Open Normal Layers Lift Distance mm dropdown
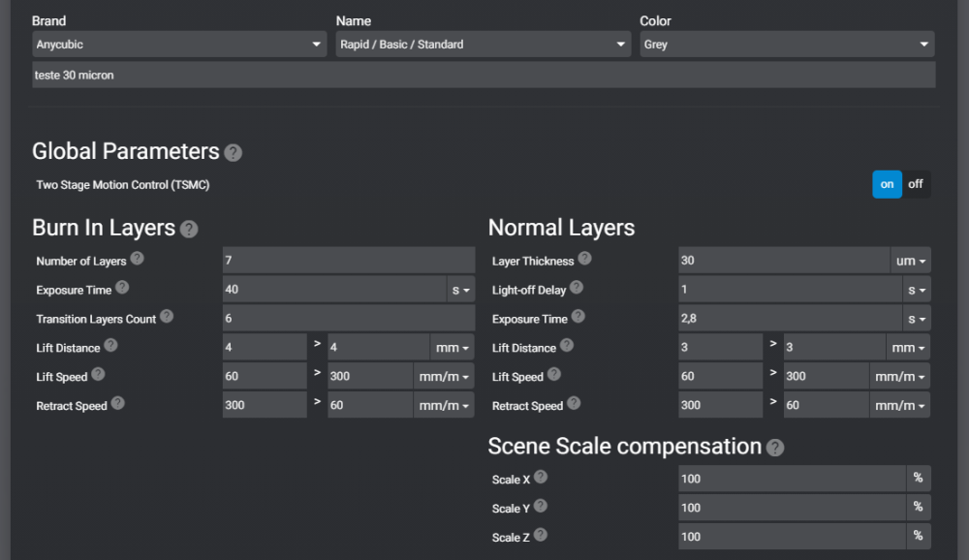Image resolution: width=969 pixels, height=560 pixels. click(908, 348)
